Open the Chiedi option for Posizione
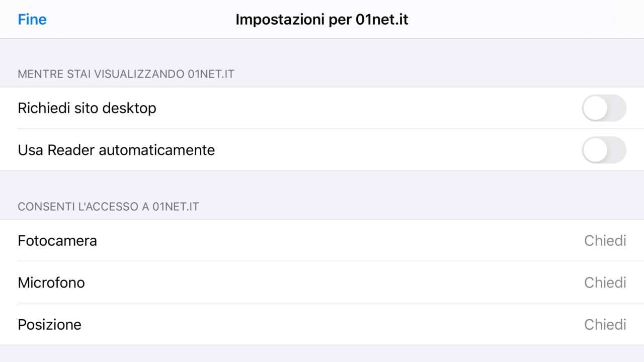Viewport: 644px width, 362px height. [605, 324]
